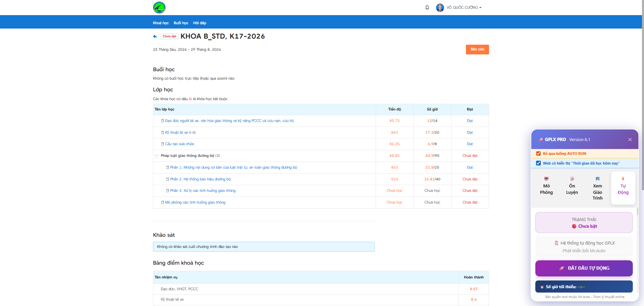
Task: Click the document icon beside Kỹ thuật lái xe ô tô
Action: [162, 132]
